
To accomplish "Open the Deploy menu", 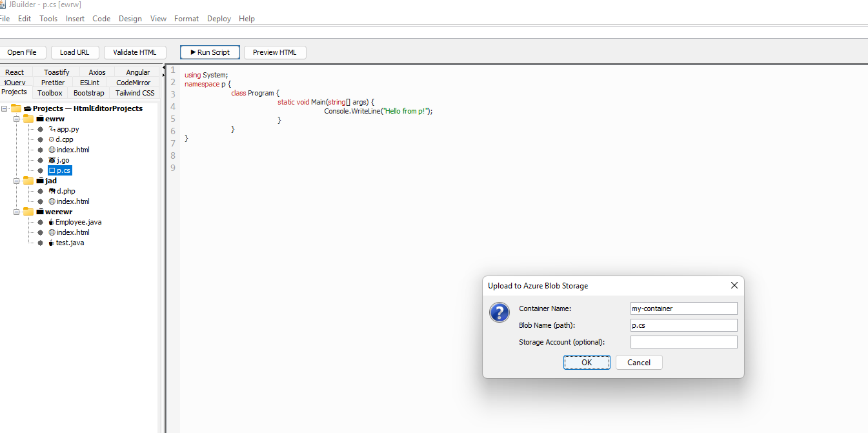I will (219, 19).
